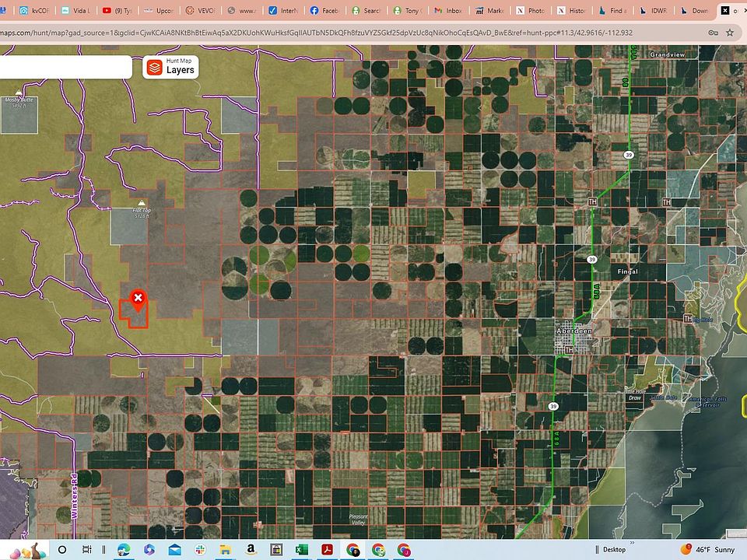Click the Flat Top peak marker
The image size is (747, 560).
coord(141,203)
